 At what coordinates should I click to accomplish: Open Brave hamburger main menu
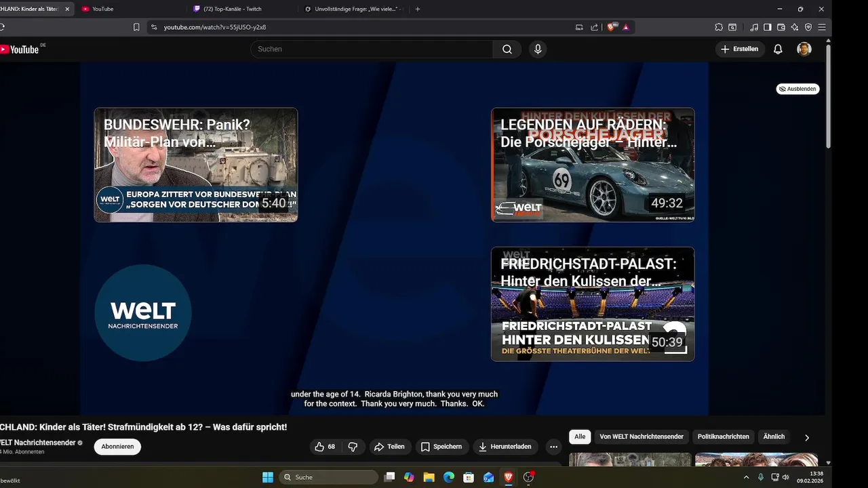tap(822, 27)
